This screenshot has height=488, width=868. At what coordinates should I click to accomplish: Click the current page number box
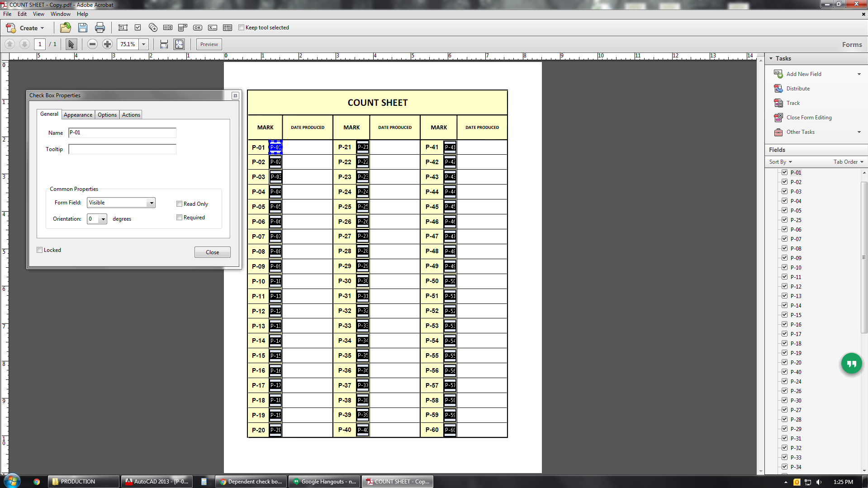[40, 44]
